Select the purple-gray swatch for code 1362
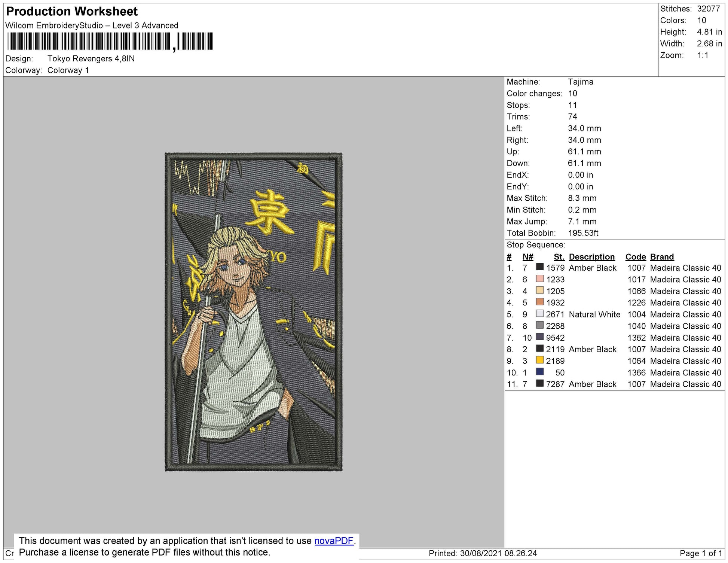 (x=539, y=337)
